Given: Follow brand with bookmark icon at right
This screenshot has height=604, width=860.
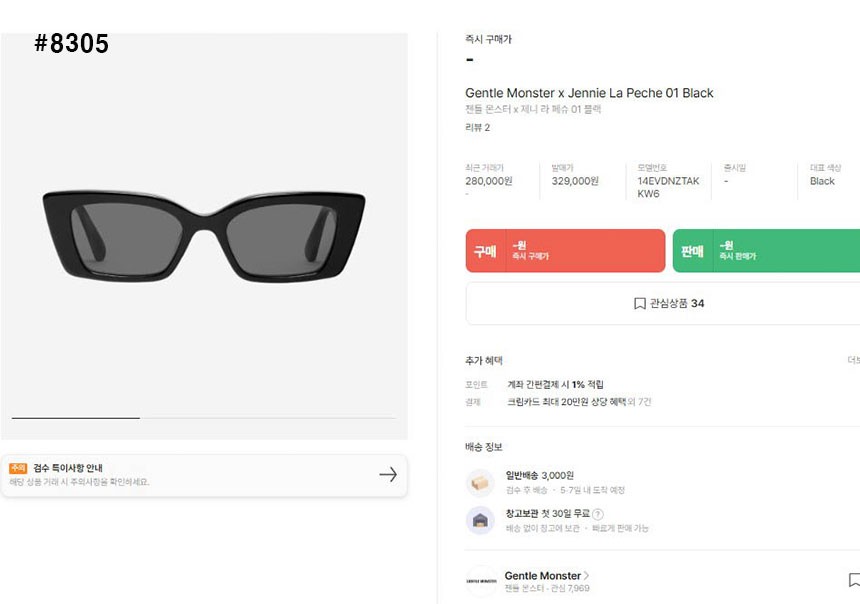Looking at the screenshot, I should click(x=854, y=580).
